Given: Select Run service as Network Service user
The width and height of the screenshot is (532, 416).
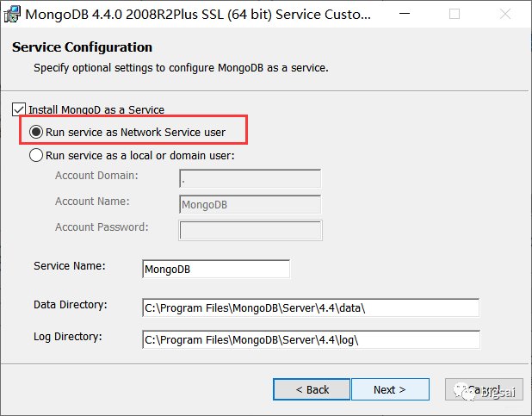Looking at the screenshot, I should click(x=36, y=133).
